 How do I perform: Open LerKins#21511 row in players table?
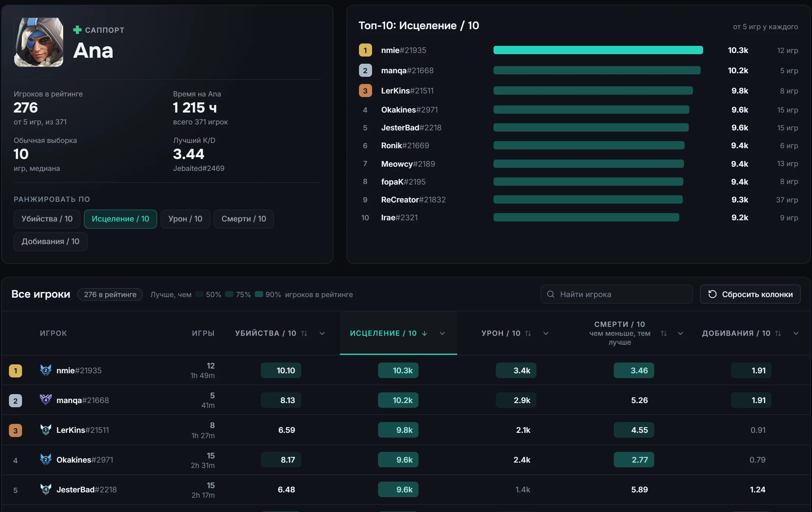(x=406, y=430)
